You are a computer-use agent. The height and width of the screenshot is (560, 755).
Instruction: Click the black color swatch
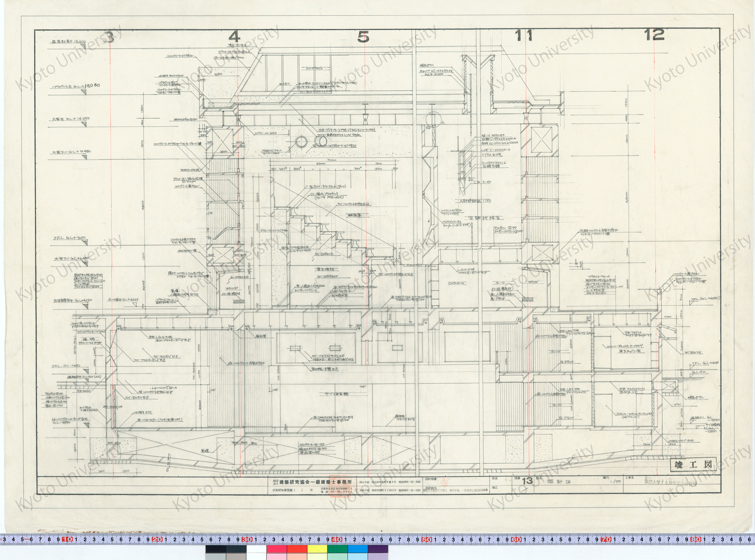pyautogui.click(x=216, y=549)
